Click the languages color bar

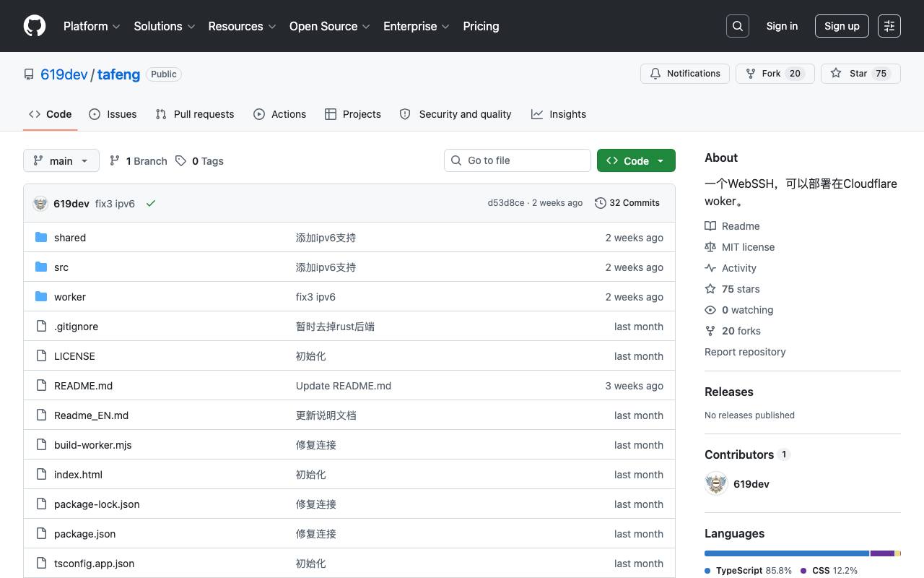click(803, 553)
